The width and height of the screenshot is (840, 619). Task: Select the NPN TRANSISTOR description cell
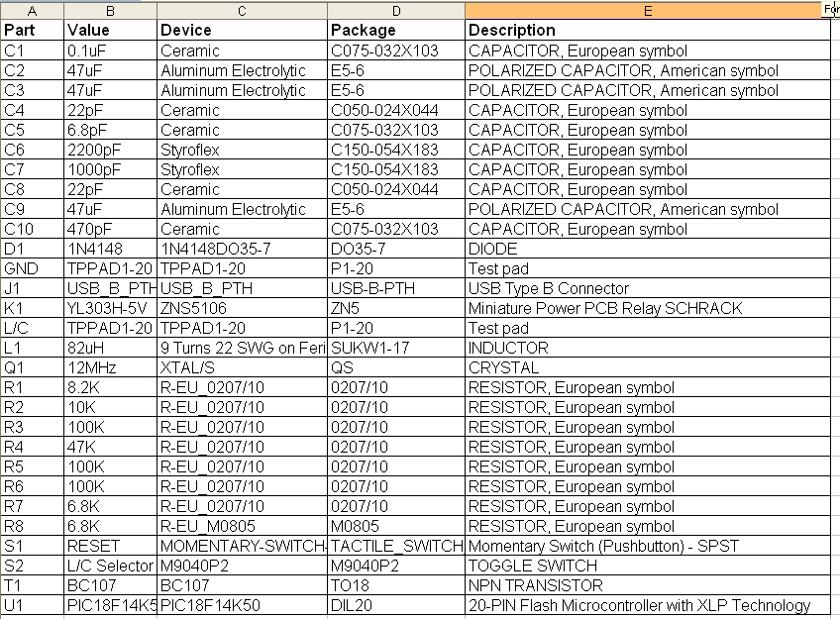648,585
